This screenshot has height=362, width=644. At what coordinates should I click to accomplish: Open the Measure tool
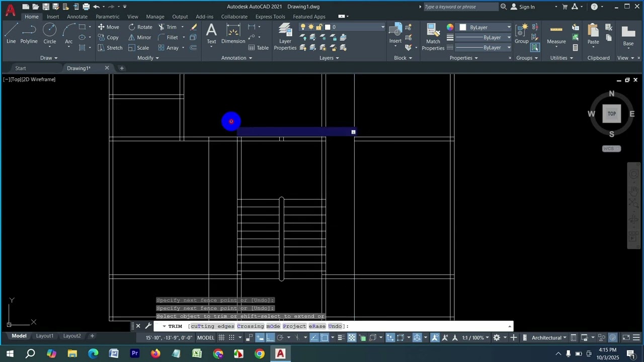point(556,34)
